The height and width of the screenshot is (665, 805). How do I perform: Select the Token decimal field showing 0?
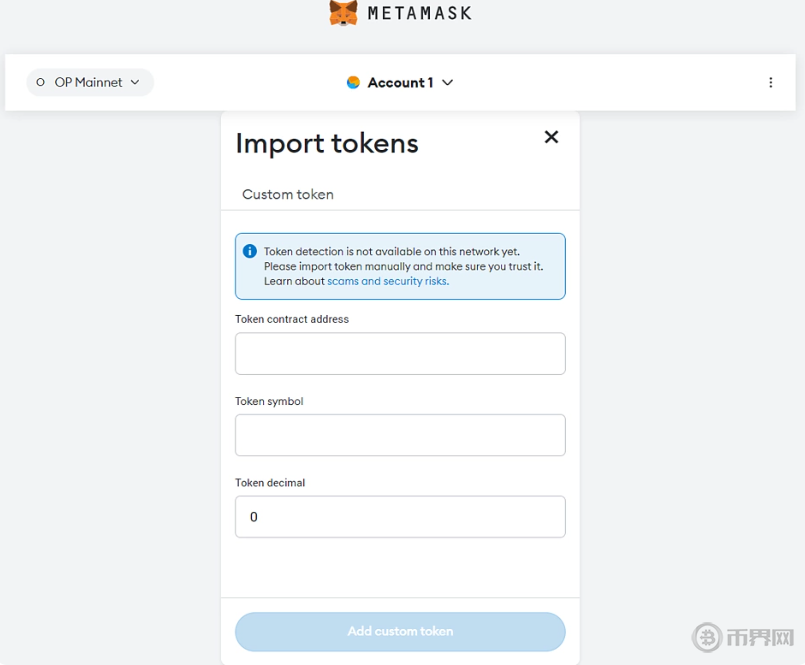[x=400, y=517]
